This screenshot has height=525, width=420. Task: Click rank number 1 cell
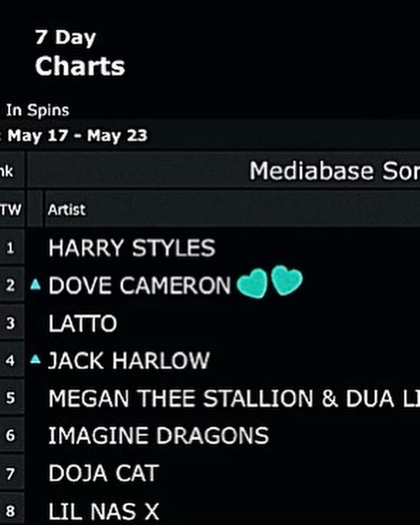tap(11, 249)
